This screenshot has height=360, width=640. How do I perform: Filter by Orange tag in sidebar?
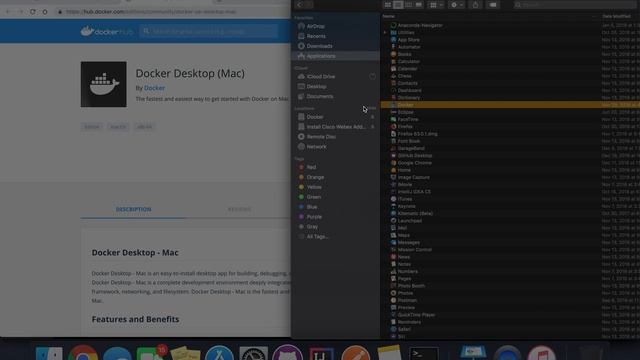point(315,177)
